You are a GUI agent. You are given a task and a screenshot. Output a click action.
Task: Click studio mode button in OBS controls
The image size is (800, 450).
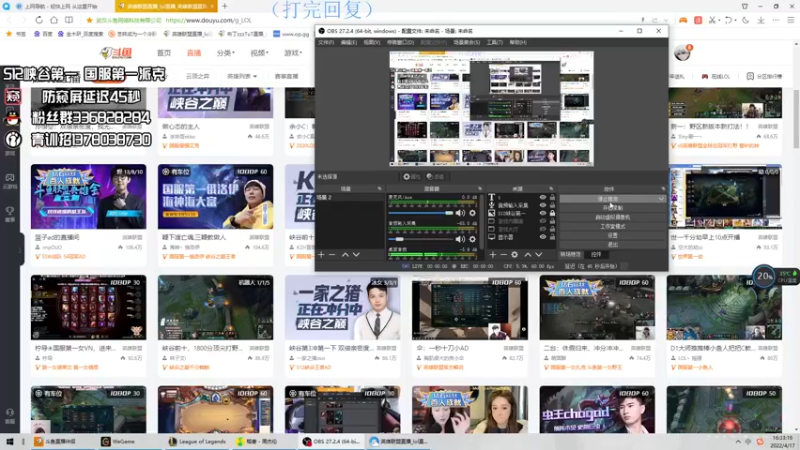point(612,226)
